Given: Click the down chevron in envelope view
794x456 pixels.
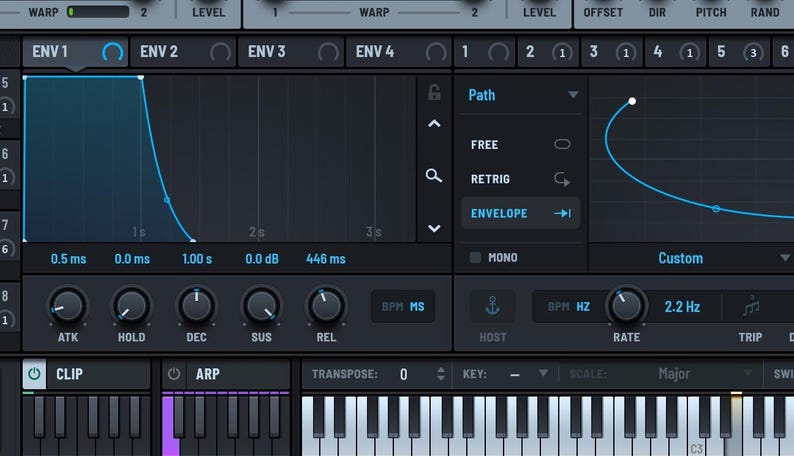Looking at the screenshot, I should click(434, 228).
